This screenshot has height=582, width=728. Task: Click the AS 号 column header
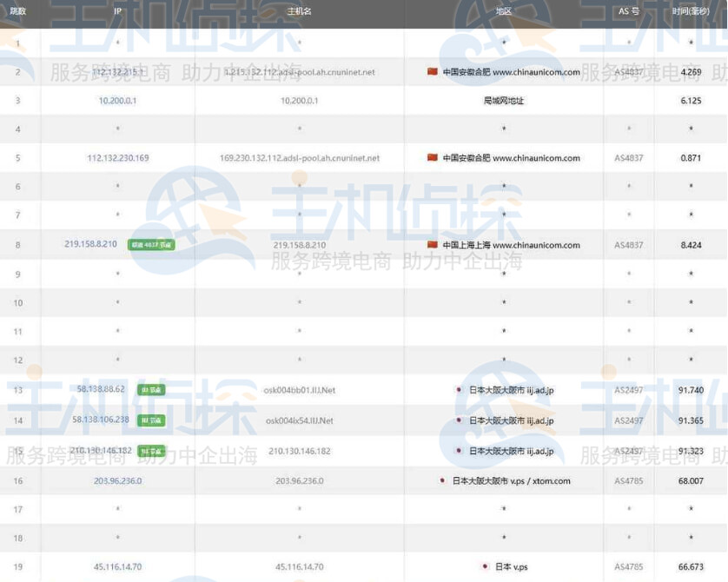coord(629,11)
